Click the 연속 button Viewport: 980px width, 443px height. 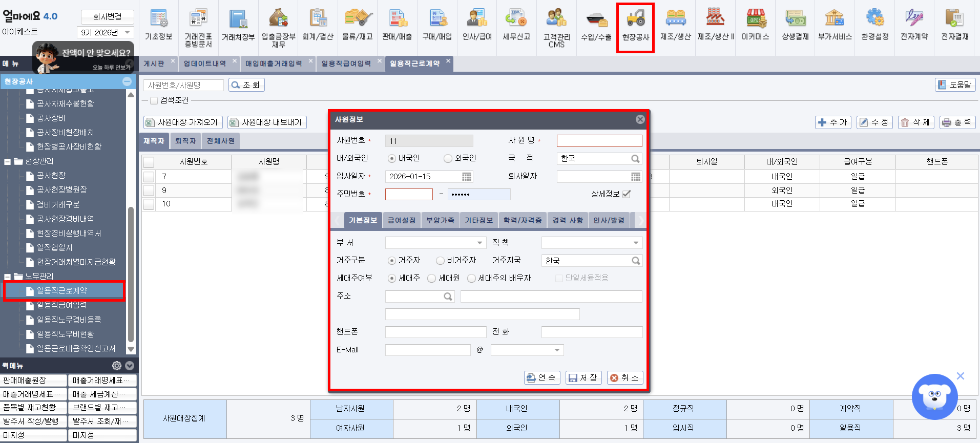point(542,377)
